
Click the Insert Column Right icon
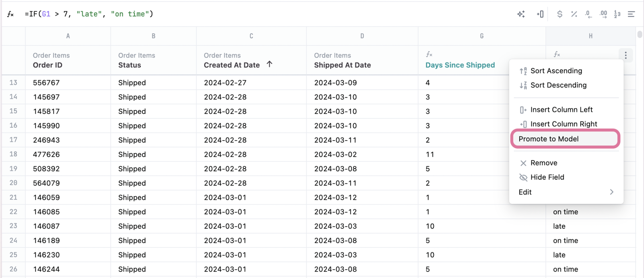tap(523, 124)
